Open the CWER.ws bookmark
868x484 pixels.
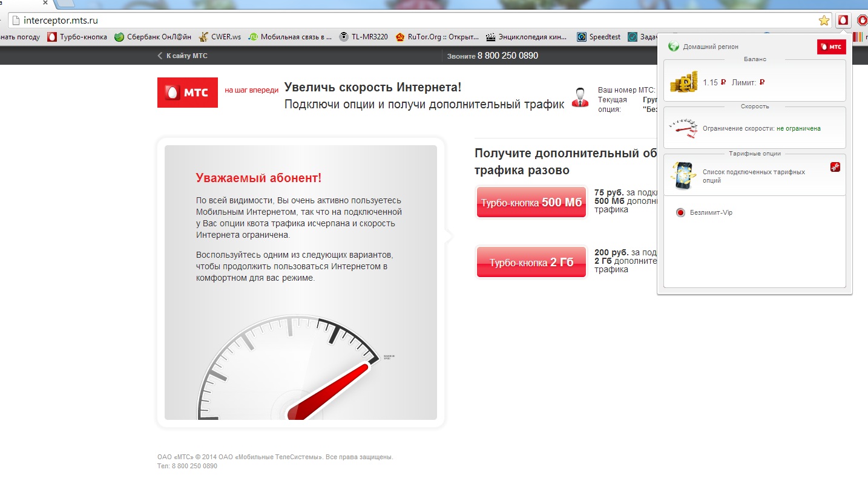pos(220,37)
